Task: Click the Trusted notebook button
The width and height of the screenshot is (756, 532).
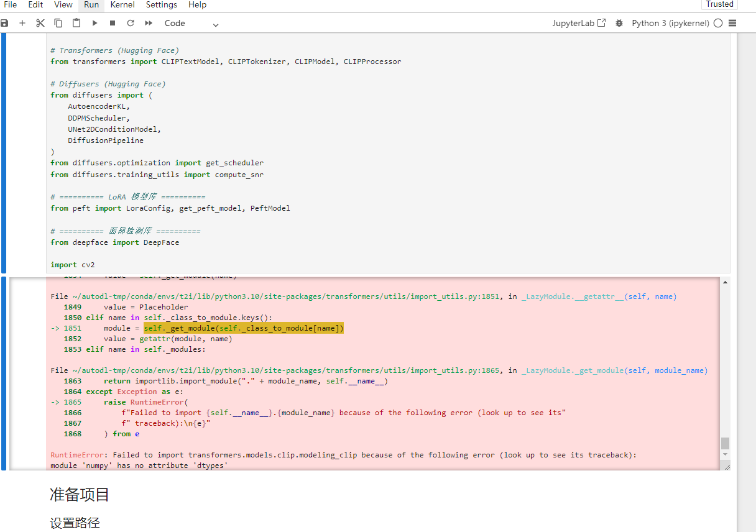Action: pos(719,4)
